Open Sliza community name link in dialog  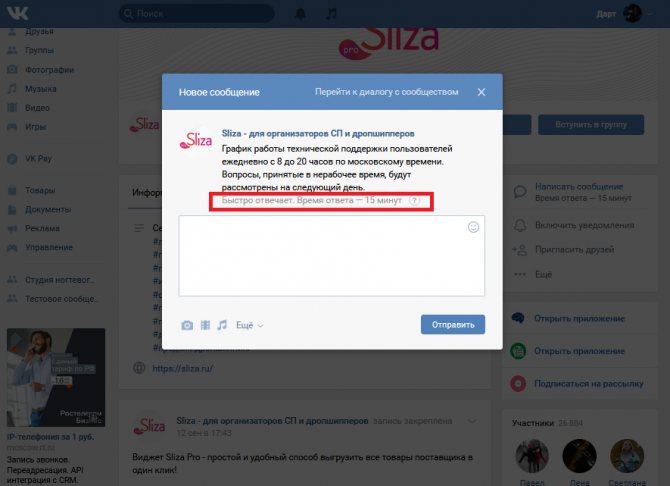[318, 133]
